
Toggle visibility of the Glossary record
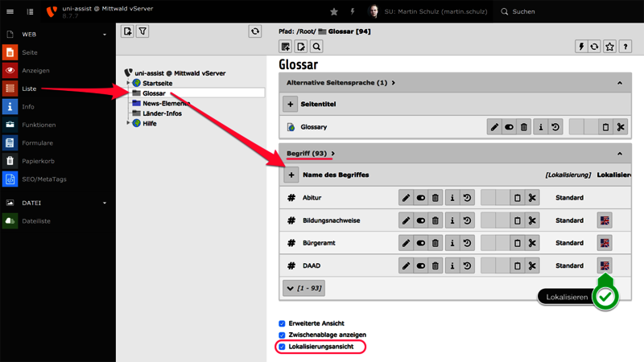pyautogui.click(x=510, y=127)
